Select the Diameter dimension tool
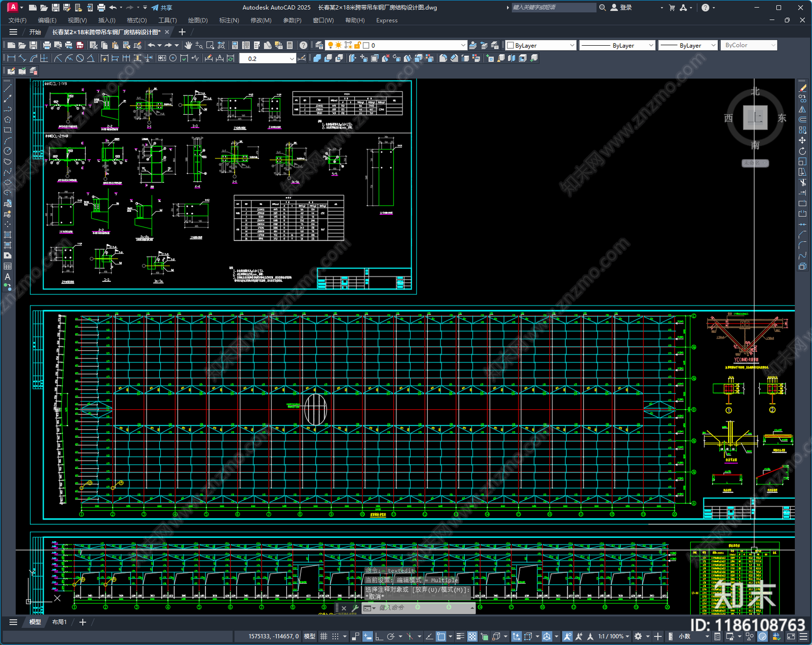 coord(80,58)
